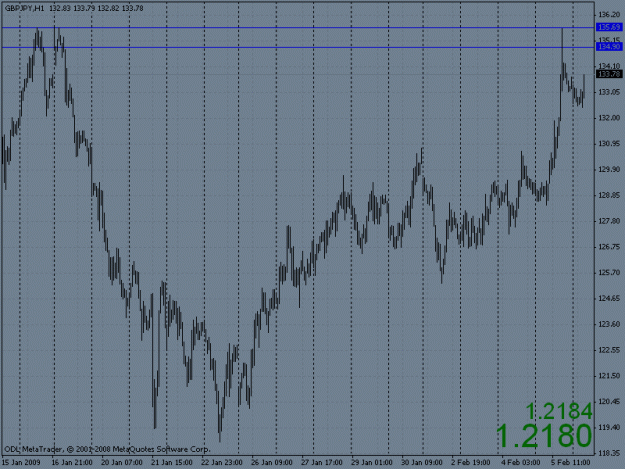The height and width of the screenshot is (469, 625).
Task: Click the 133.05 price scale label
Action: [609, 92]
